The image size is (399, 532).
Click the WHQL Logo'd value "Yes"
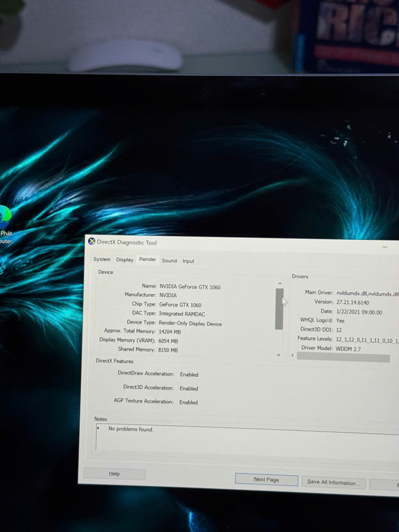click(340, 320)
